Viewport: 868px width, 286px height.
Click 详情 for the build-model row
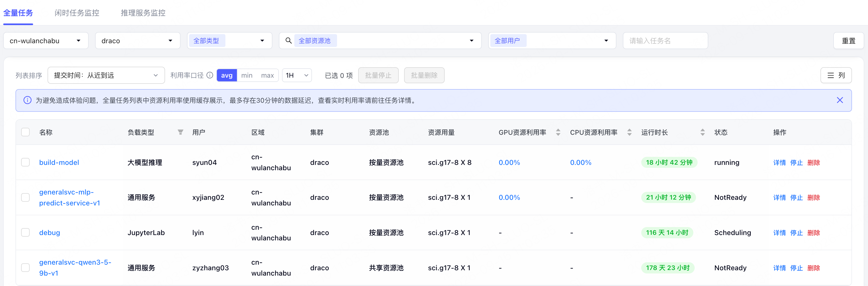[779, 162]
